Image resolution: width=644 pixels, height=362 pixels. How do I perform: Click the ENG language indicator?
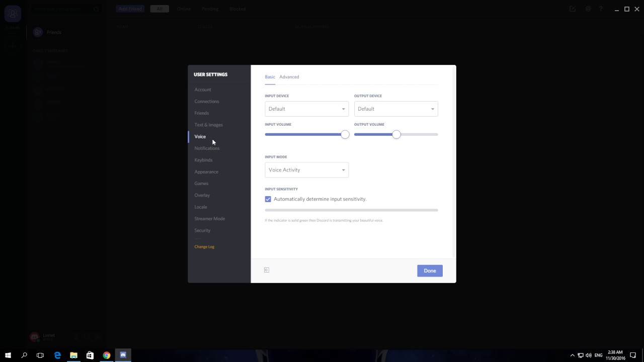pyautogui.click(x=598, y=355)
